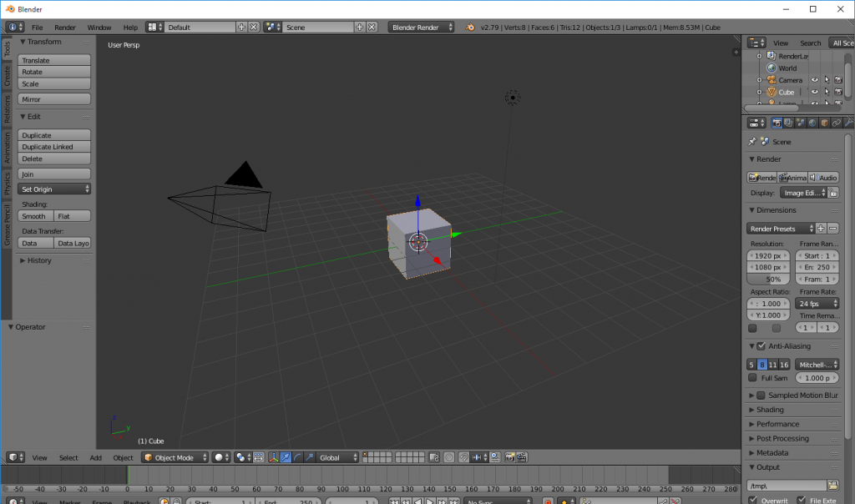The image size is (855, 504).
Task: Click the 50% resolution scale slider
Action: click(768, 279)
